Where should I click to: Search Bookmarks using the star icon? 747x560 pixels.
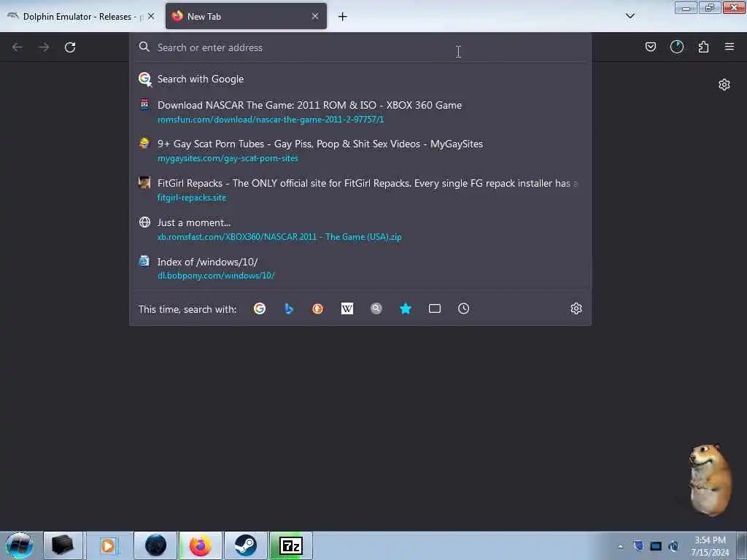point(406,308)
